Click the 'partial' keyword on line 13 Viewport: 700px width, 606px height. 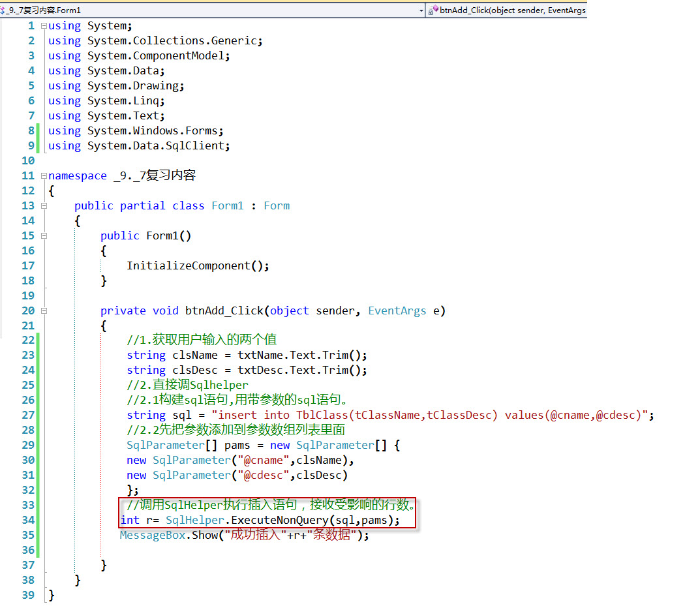click(142, 205)
